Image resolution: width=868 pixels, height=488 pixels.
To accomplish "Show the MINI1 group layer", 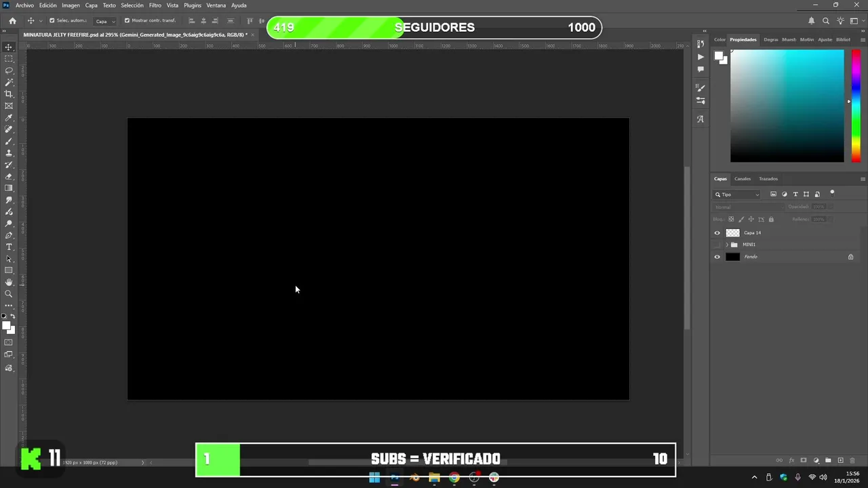I will click(x=717, y=245).
